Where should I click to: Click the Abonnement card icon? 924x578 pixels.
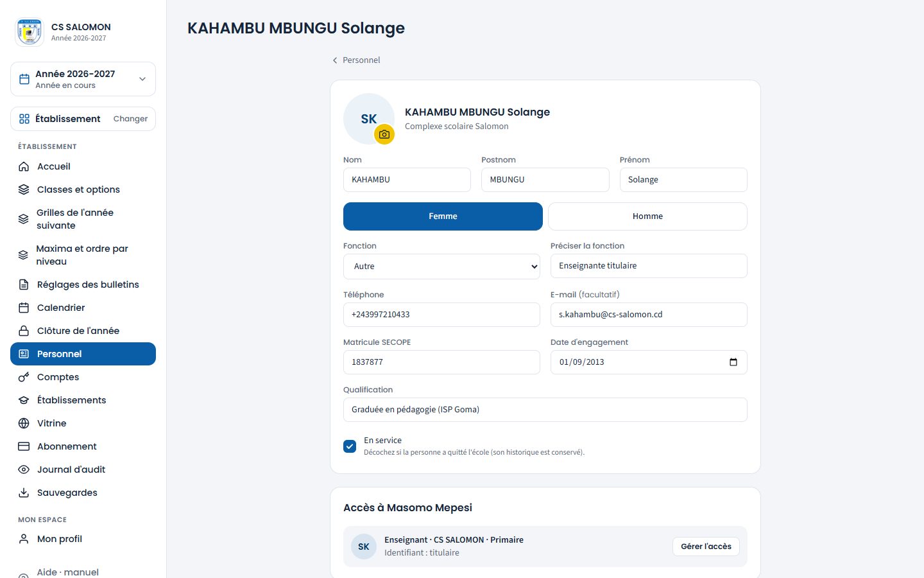[24, 446]
